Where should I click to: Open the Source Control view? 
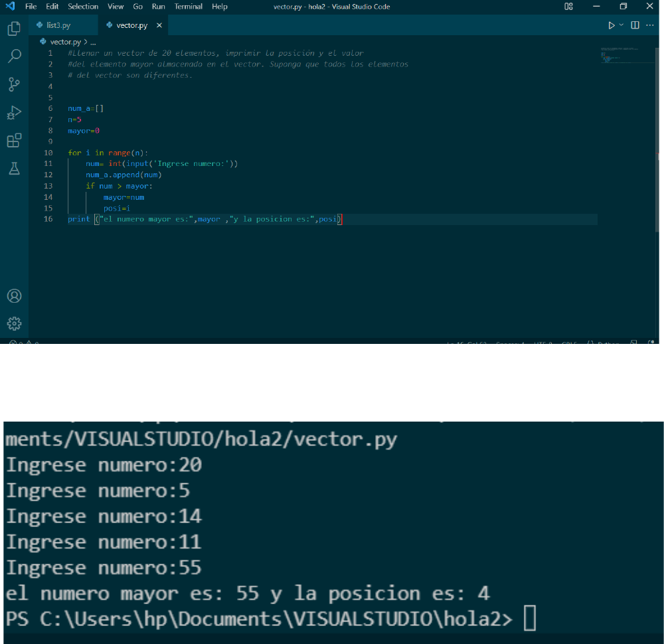click(x=14, y=84)
